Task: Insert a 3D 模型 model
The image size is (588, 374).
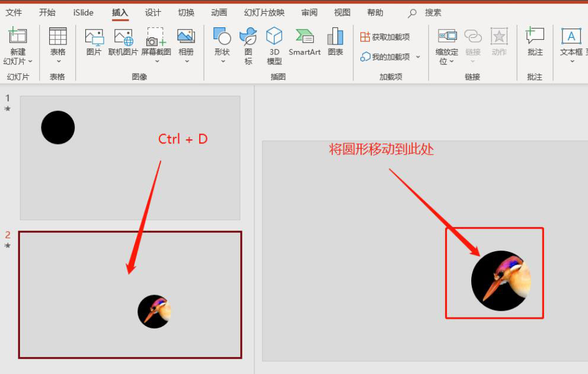Action: [274, 38]
